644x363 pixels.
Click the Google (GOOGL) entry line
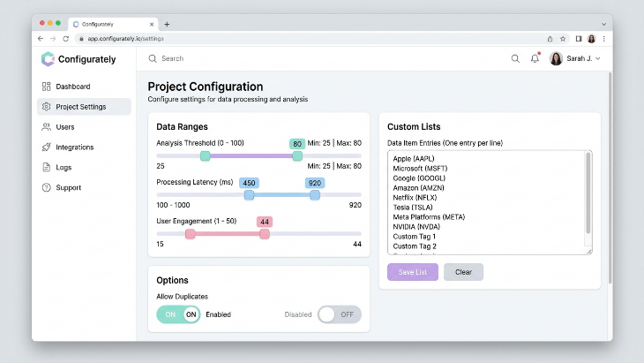click(x=419, y=178)
